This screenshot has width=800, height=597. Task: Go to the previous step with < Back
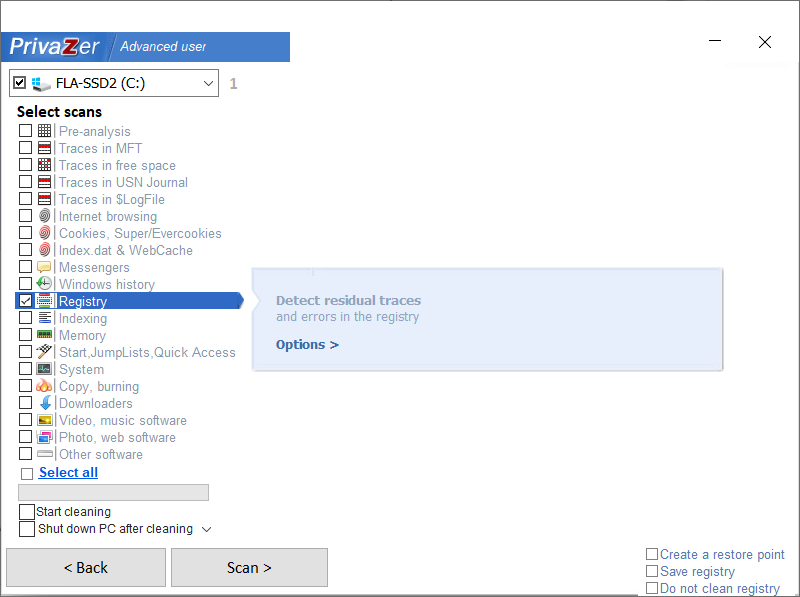click(86, 567)
